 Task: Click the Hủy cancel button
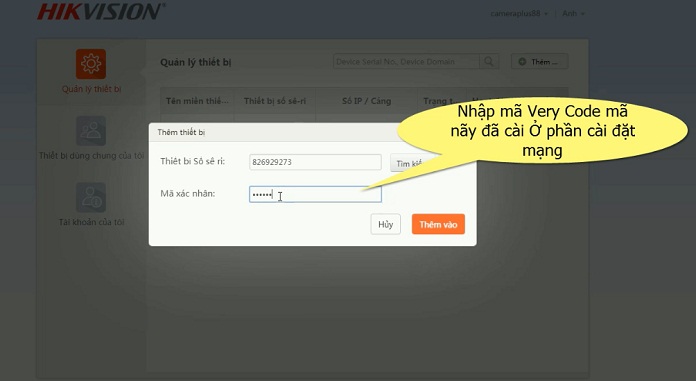385,224
